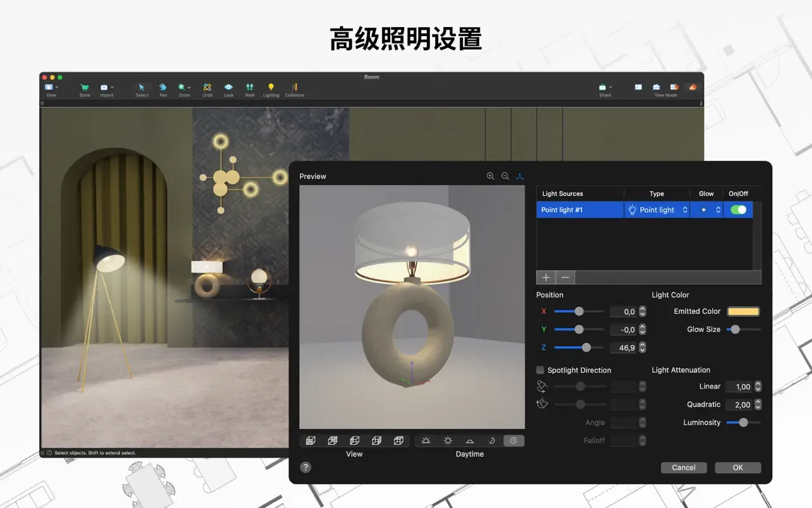Open the Type dropdown showing Point light
812x508 pixels.
(x=657, y=210)
